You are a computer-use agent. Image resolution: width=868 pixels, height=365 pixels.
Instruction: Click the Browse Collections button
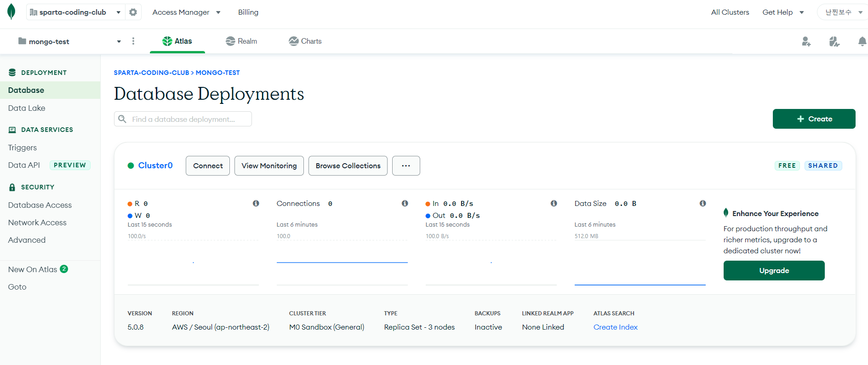coord(348,165)
